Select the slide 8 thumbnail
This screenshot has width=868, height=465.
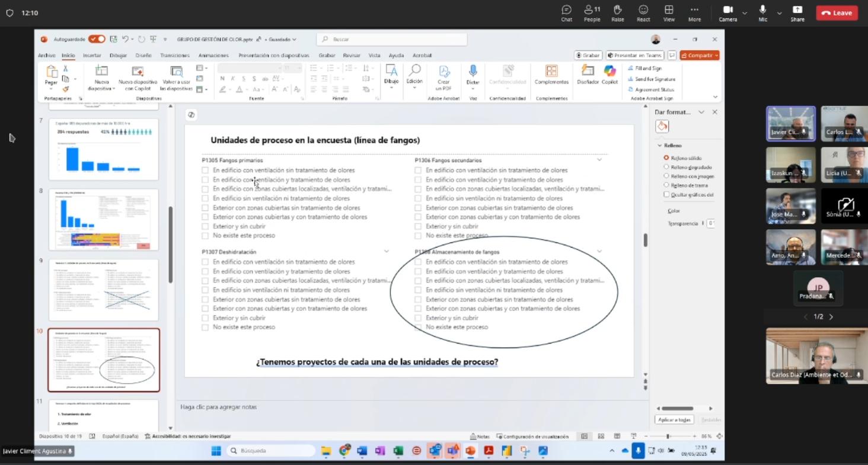tap(104, 220)
